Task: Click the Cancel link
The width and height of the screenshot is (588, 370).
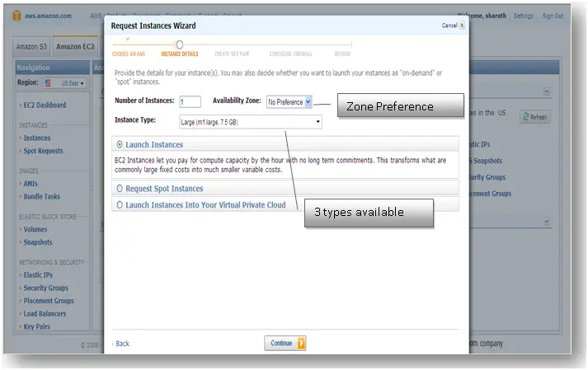Action: click(x=449, y=26)
